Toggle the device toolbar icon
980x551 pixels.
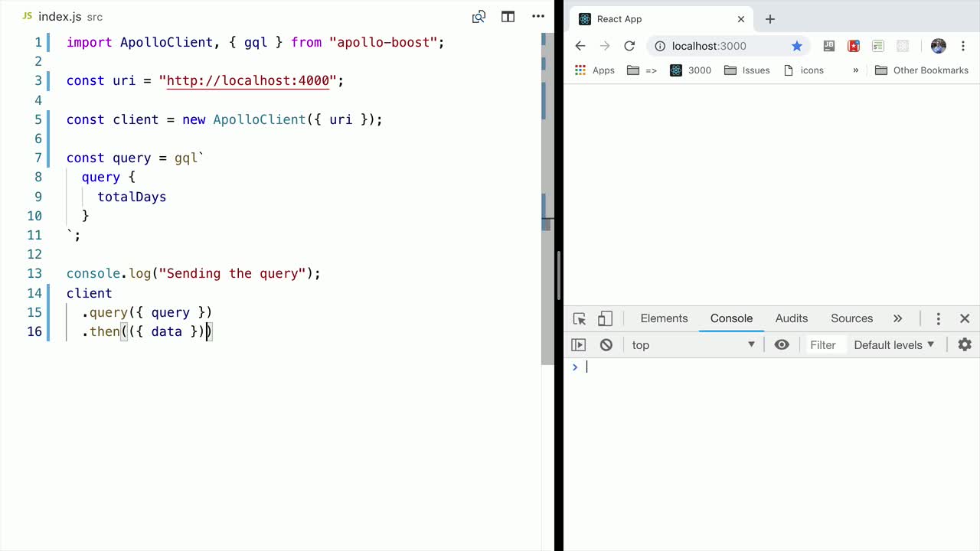605,319
